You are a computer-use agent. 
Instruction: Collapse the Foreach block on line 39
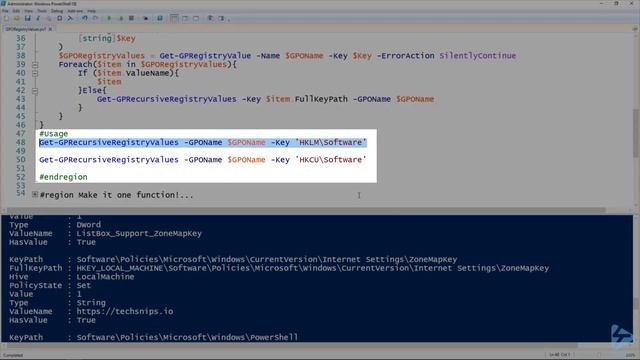35,64
